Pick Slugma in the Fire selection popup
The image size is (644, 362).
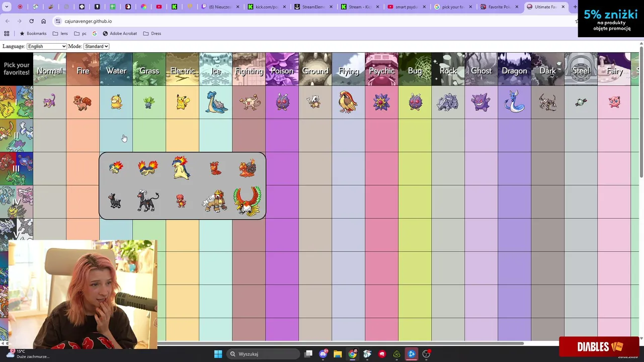[215, 168]
